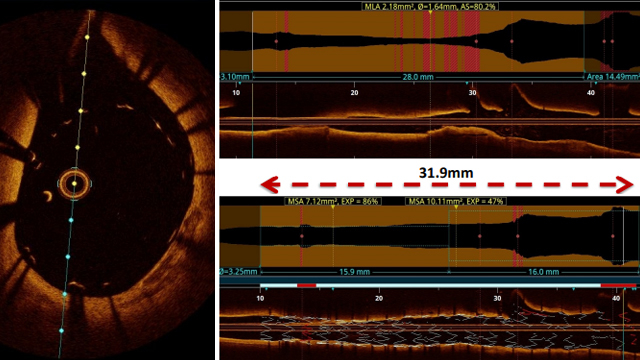Screen dimensions: 640x360
Task: Select the yellow marker under MSA 7.12mm²
Action: tap(333, 207)
